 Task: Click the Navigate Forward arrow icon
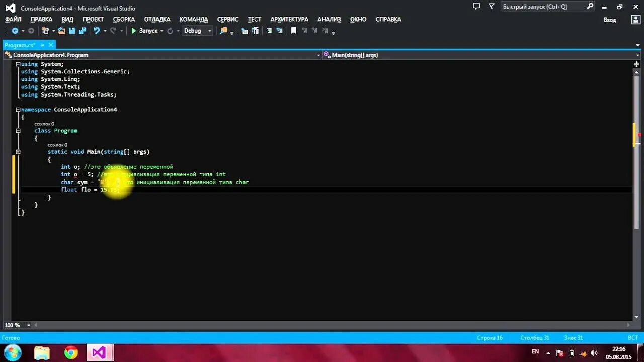[x=31, y=31]
